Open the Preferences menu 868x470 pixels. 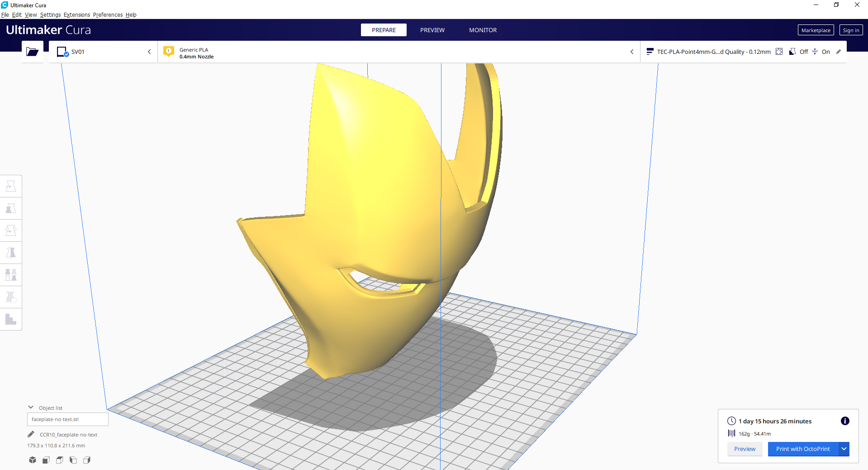108,14
